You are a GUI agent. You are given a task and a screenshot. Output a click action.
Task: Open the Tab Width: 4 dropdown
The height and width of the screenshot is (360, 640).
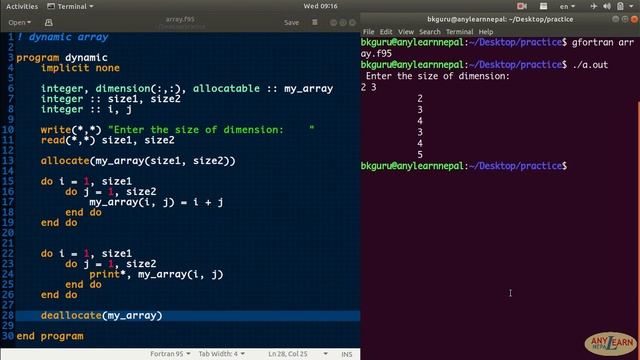[222, 354]
